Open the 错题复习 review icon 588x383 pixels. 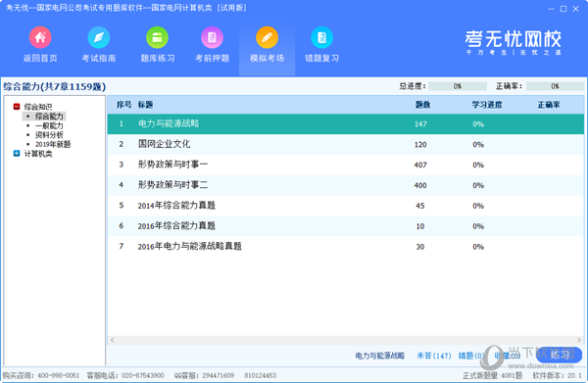321,37
